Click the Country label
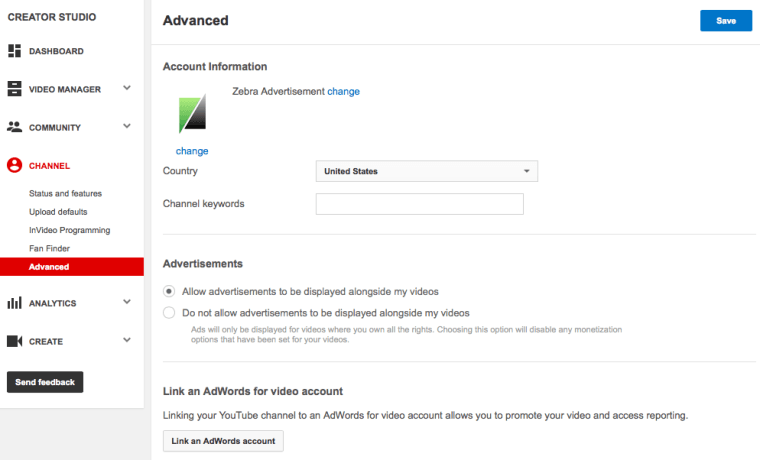The width and height of the screenshot is (760, 460). coord(180,171)
